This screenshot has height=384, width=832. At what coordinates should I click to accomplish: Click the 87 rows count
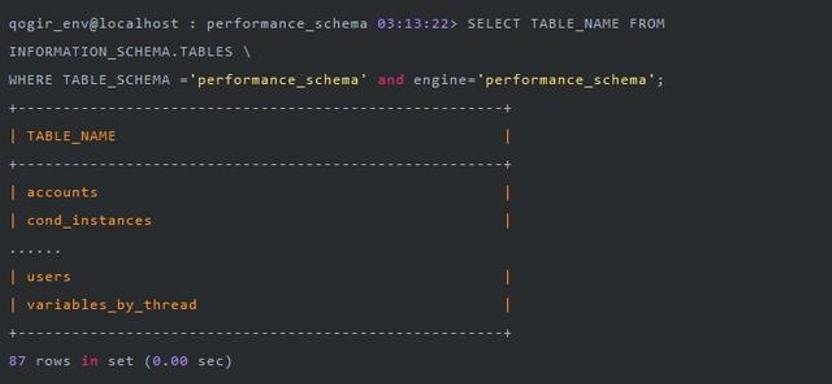pyautogui.click(x=39, y=361)
